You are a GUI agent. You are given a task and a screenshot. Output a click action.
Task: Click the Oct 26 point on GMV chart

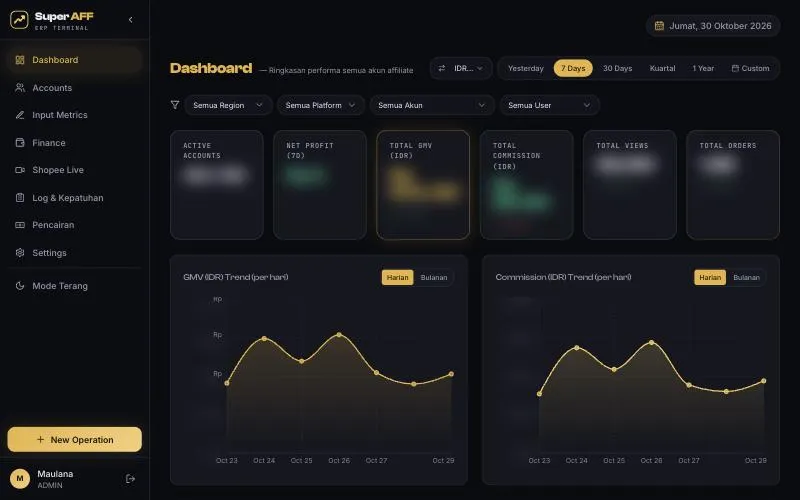click(339, 335)
